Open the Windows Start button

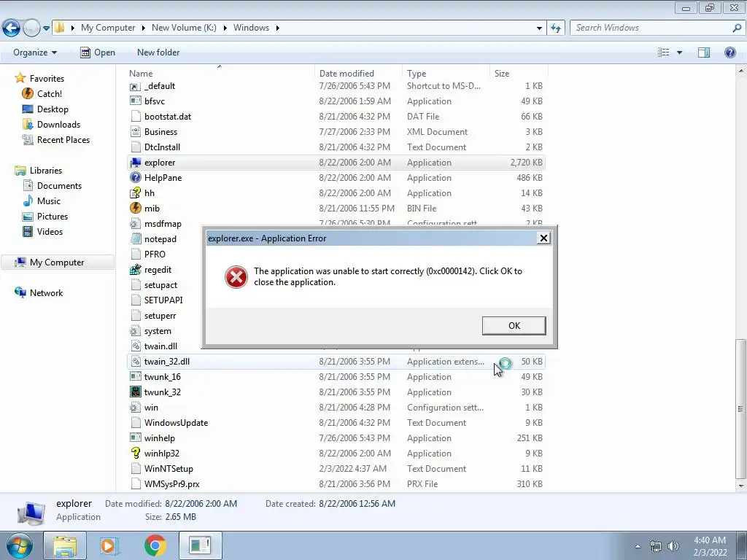(20, 545)
